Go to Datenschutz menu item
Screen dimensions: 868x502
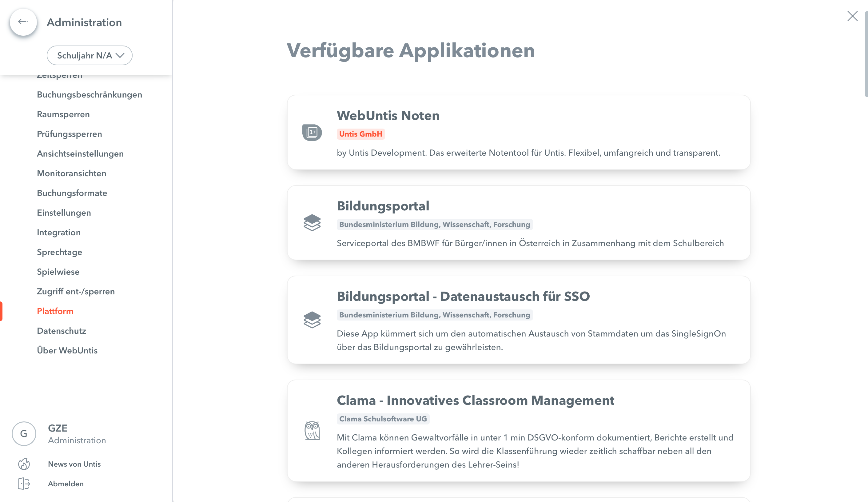click(x=61, y=331)
